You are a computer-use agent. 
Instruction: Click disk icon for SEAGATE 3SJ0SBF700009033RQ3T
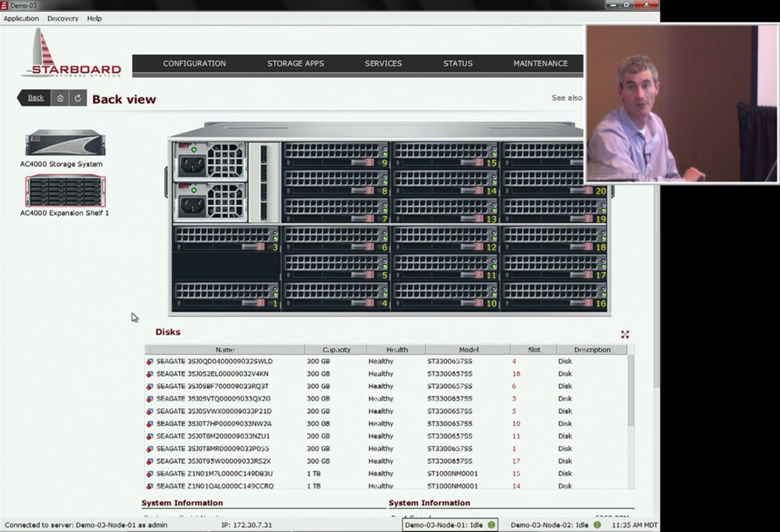[150, 386]
